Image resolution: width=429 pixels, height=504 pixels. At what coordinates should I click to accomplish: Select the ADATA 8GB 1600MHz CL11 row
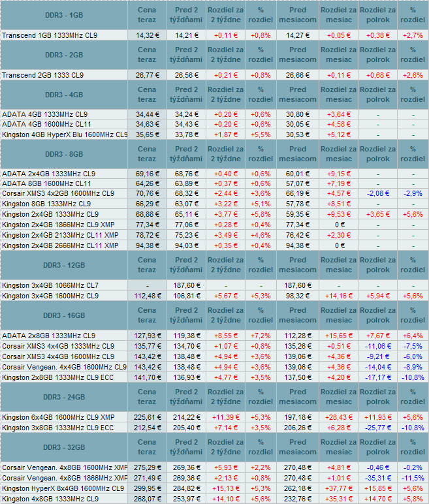[214, 184]
